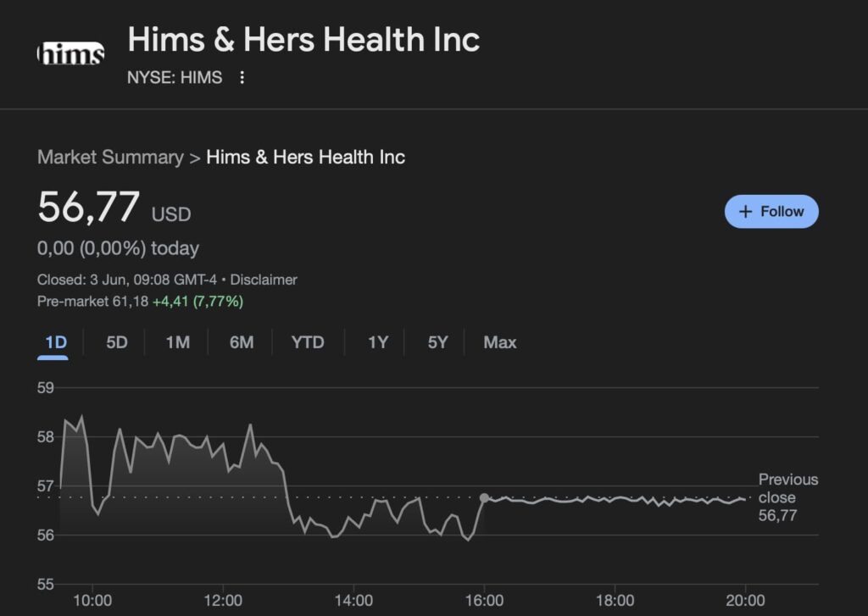Open the three-dot menu beside NYSE: HIMS
The image size is (868, 616).
[x=242, y=77]
